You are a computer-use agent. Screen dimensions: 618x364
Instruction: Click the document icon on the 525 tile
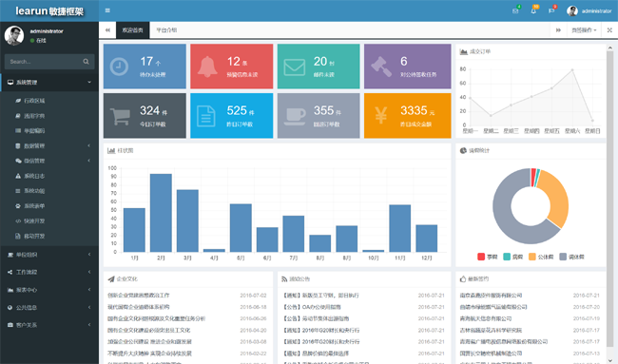pos(205,116)
